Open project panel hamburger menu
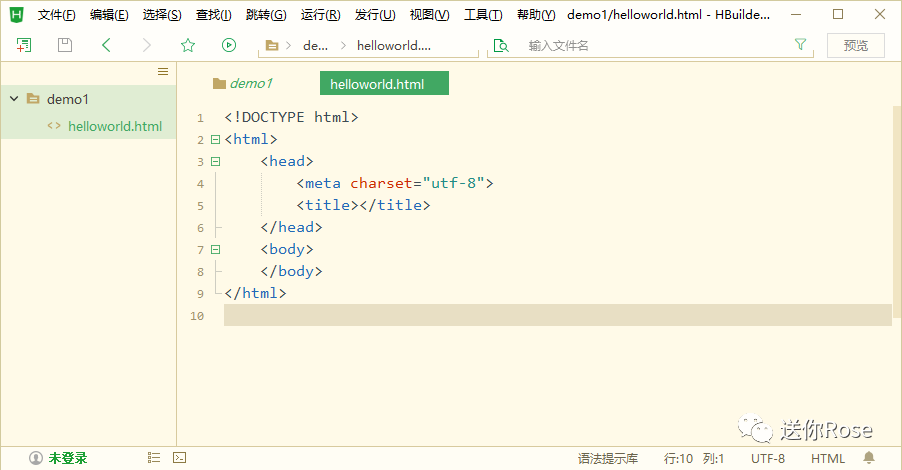This screenshot has height=470, width=902. pyautogui.click(x=163, y=71)
